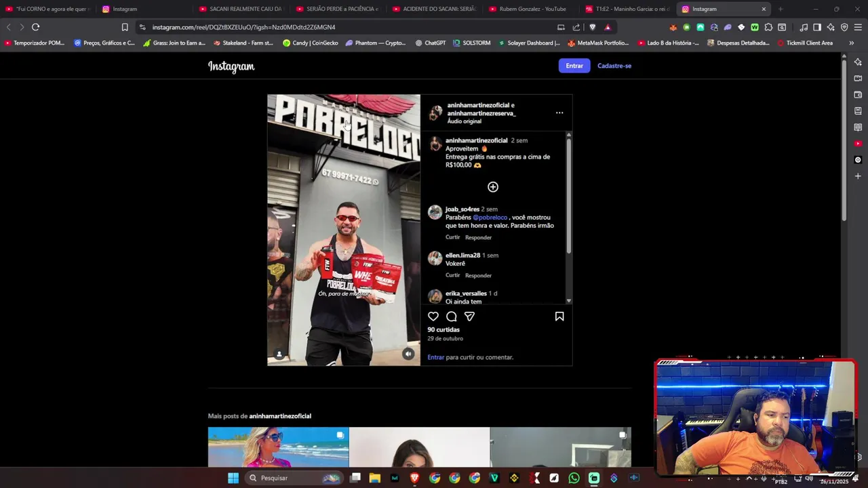
Task: Open WhatsApp from the taskbar
Action: [x=574, y=478]
